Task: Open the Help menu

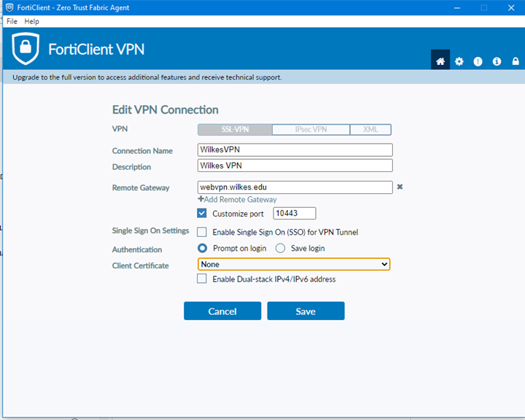Action: [31, 21]
